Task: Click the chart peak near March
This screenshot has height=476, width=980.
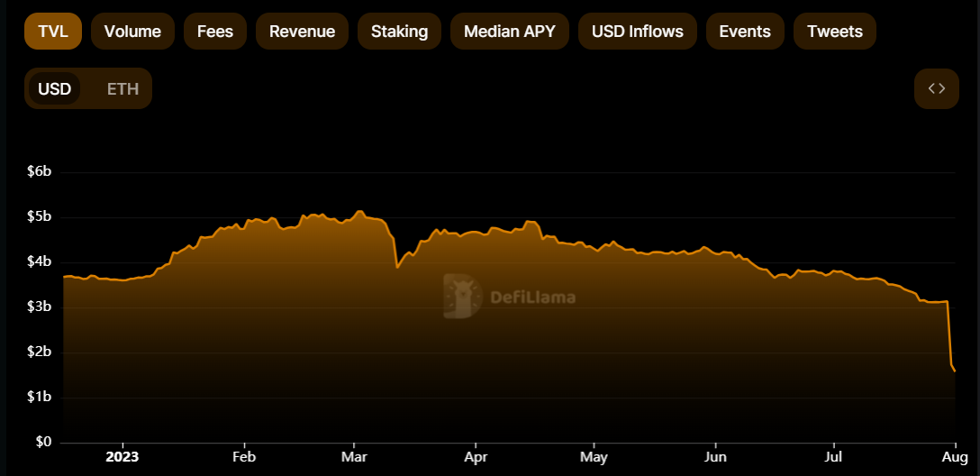Action: click(358, 212)
